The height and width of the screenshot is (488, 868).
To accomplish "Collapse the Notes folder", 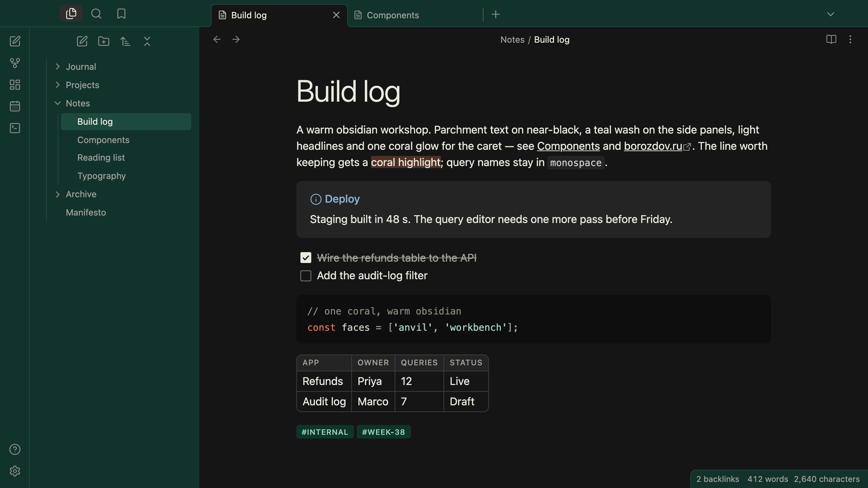I will coord(58,103).
